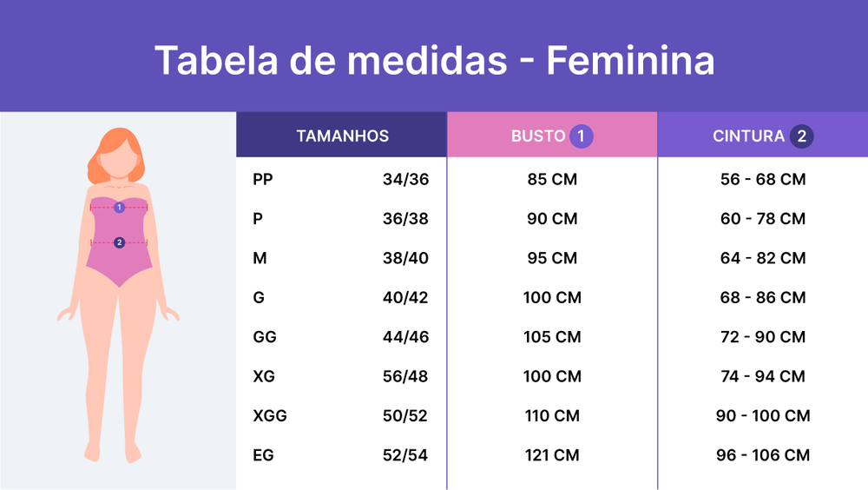This screenshot has height=490, width=868.
Task: Click the 96 - 106 CM waist range
Action: click(763, 455)
